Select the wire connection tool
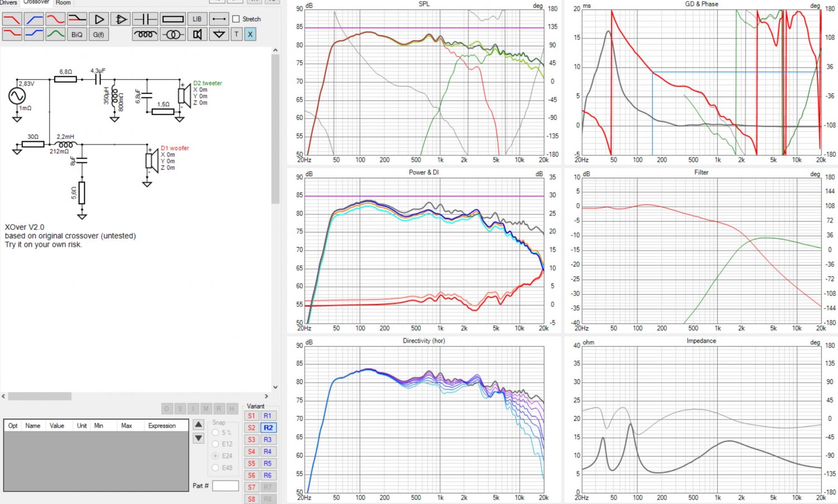Viewport: 838px width, 504px height. (219, 19)
